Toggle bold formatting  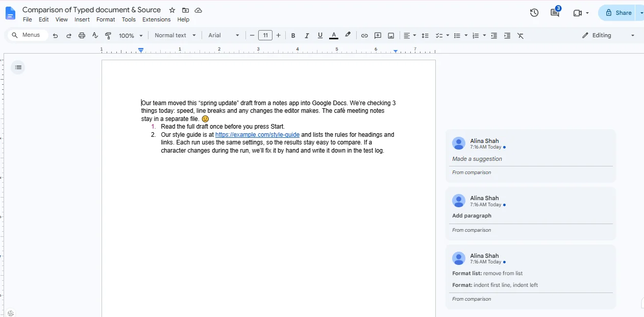pyautogui.click(x=293, y=36)
